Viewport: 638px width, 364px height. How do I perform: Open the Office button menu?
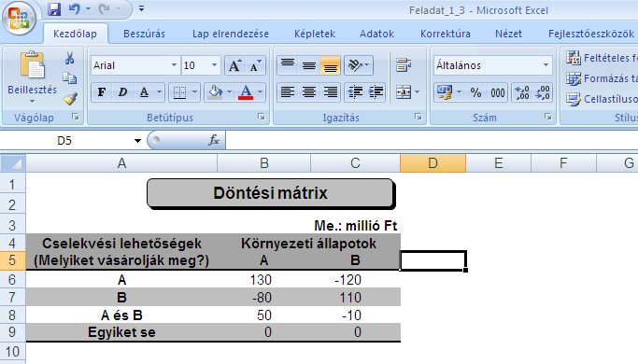tap(19, 19)
